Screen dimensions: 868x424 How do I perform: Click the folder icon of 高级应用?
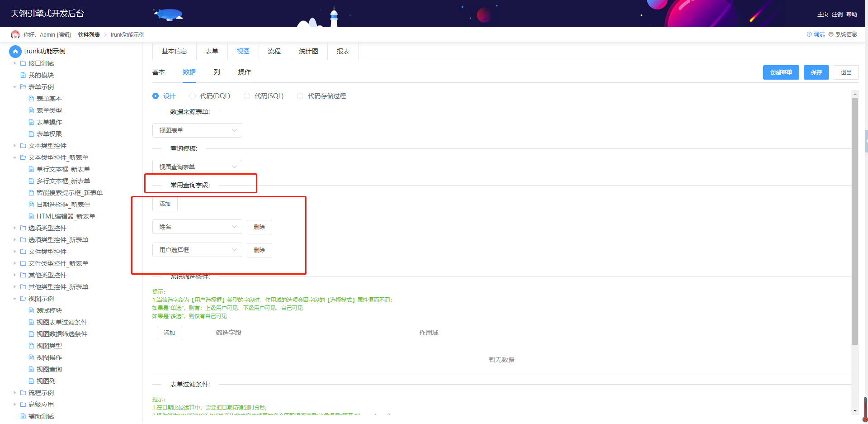click(23, 405)
